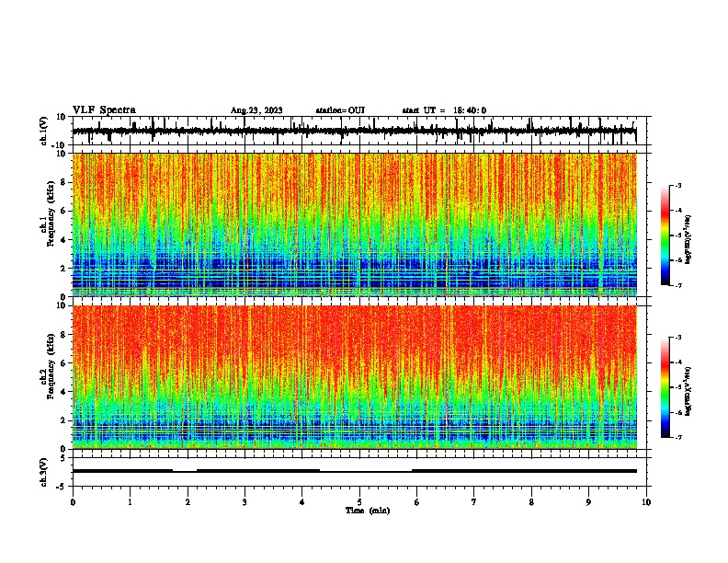Click the time axis tick '5'

click(359, 502)
